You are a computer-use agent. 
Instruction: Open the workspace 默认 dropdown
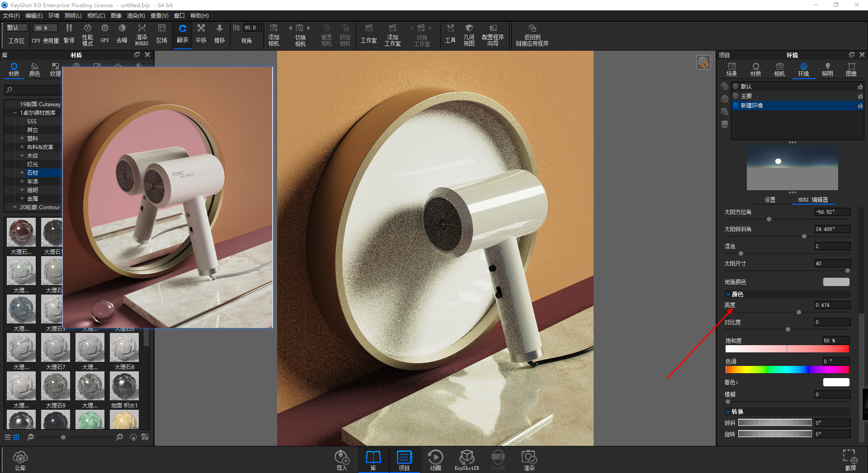point(17,28)
